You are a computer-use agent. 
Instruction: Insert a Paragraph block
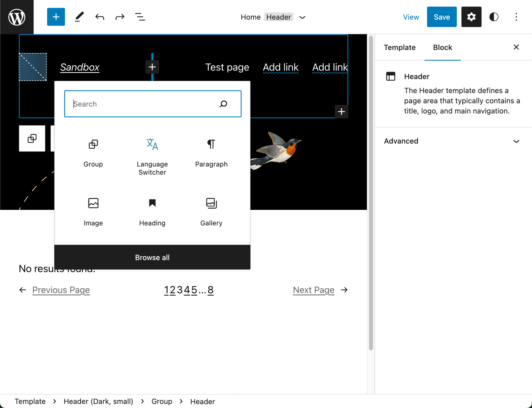[211, 153]
